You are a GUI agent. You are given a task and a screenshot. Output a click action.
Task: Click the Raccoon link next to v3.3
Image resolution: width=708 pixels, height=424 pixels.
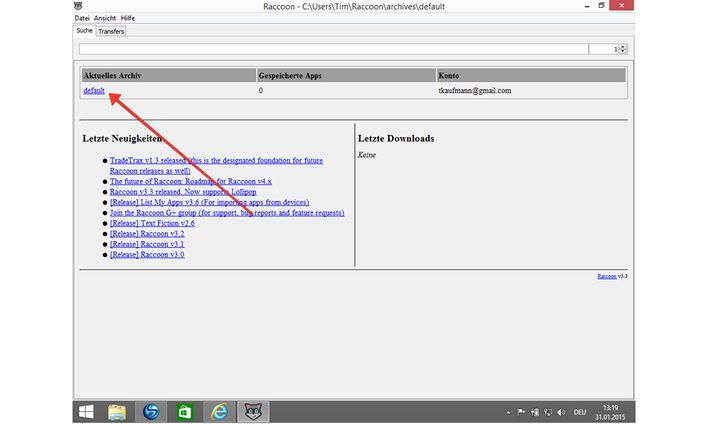606,276
